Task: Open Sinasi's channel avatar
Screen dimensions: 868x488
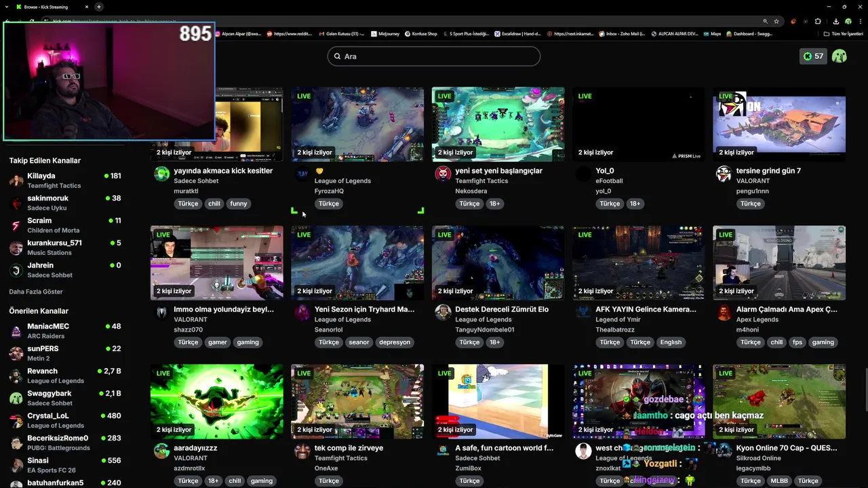Action: point(16,465)
